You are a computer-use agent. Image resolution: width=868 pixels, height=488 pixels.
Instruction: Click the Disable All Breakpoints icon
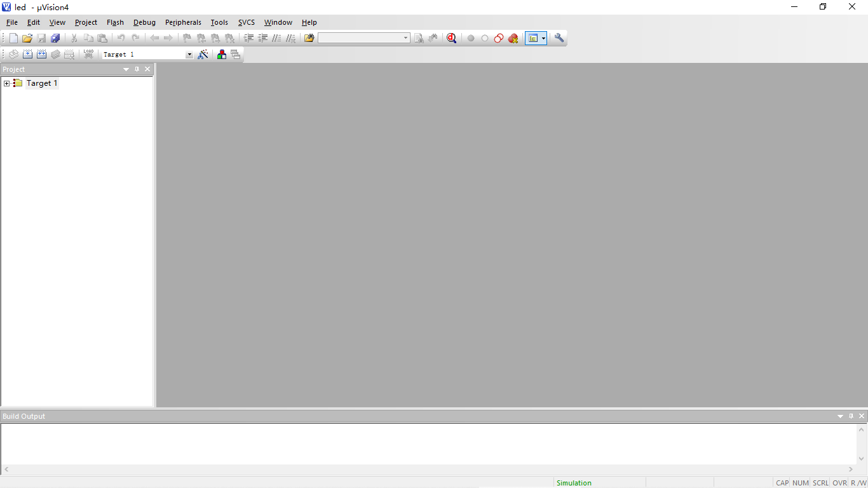click(499, 38)
